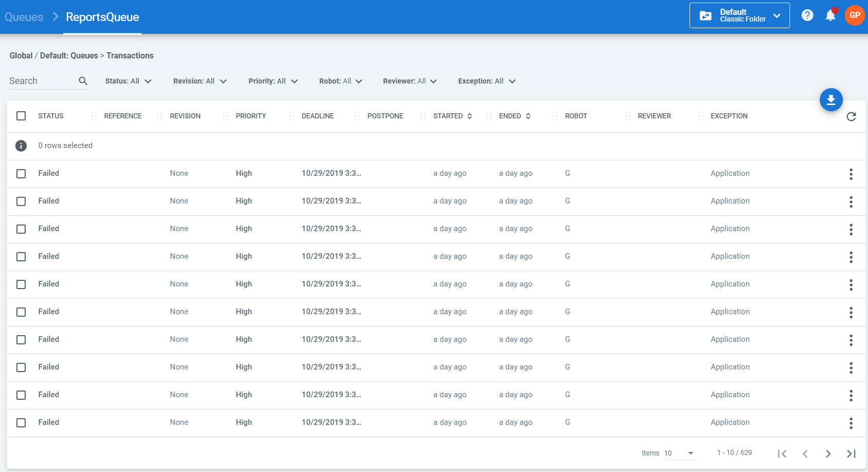
Task: Go to the previous page
Action: click(x=805, y=454)
